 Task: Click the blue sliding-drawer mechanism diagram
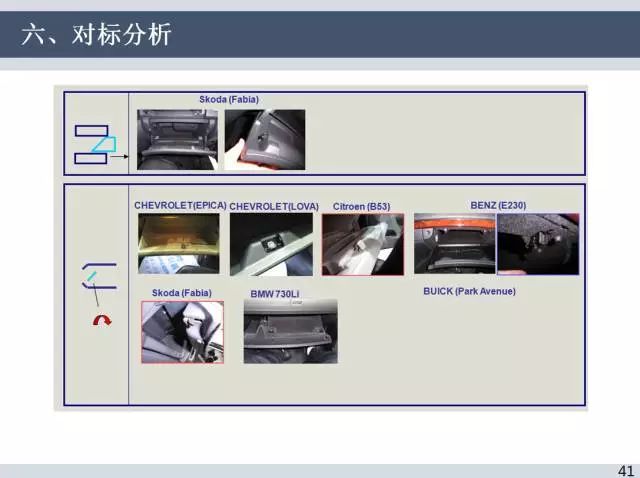click(x=96, y=145)
